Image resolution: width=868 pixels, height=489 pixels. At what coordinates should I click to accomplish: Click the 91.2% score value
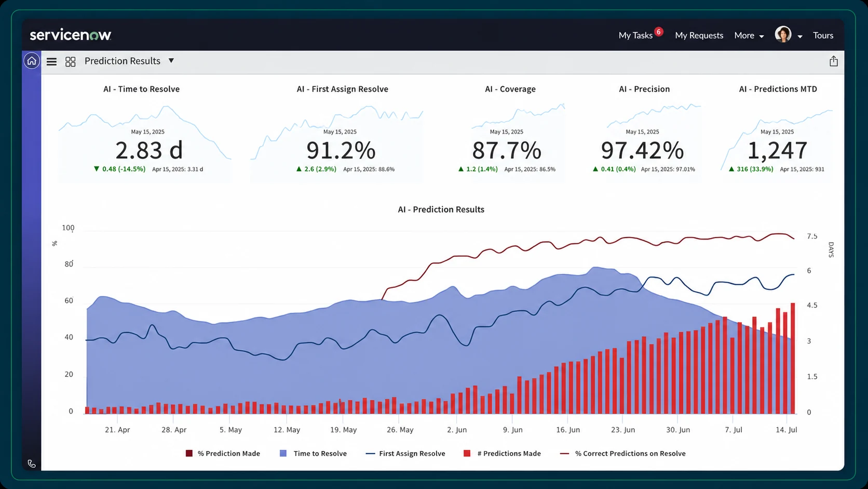[341, 151]
